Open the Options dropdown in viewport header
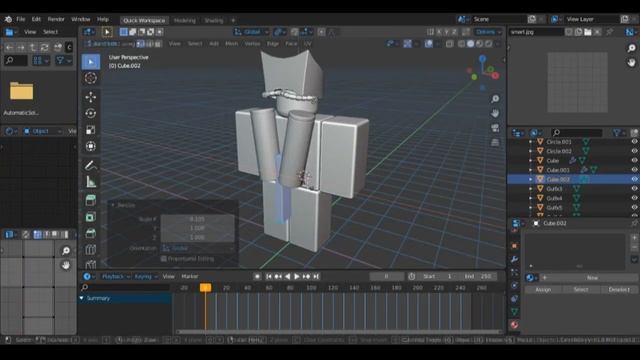Screen dimensions: 640x360 tap(488, 32)
